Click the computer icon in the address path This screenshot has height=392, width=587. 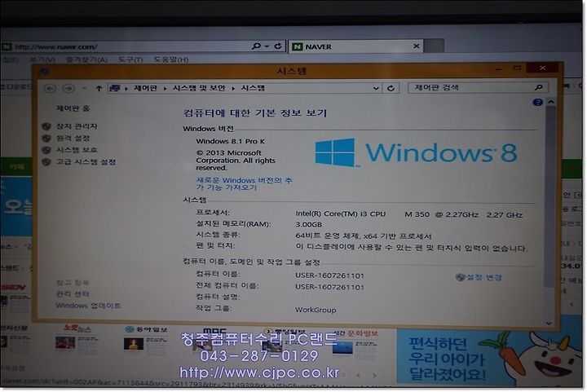click(115, 88)
